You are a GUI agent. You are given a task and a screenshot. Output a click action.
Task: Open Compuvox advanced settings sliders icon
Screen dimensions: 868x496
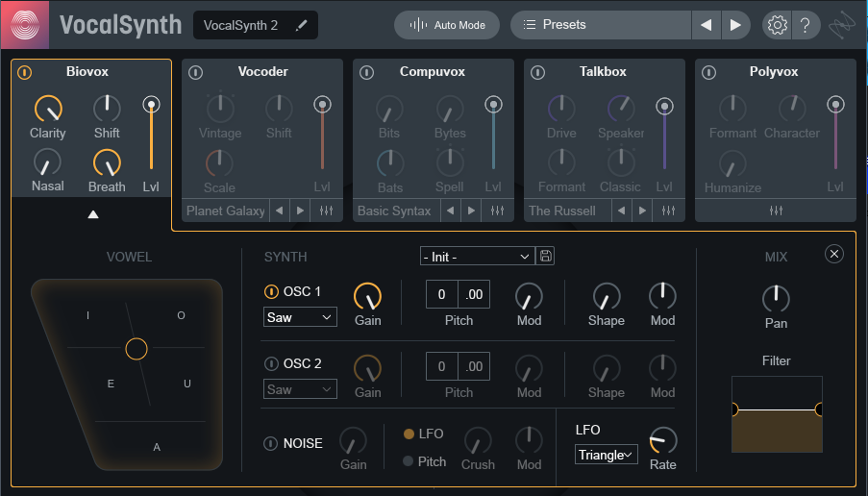click(497, 211)
